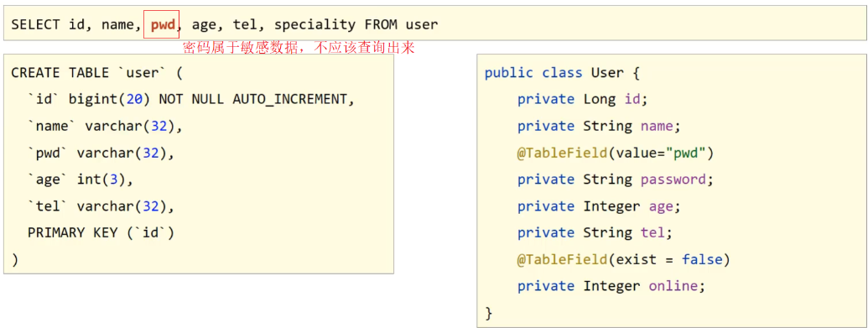This screenshot has height=328, width=868.
Task: Click the online field name
Action: click(x=673, y=286)
